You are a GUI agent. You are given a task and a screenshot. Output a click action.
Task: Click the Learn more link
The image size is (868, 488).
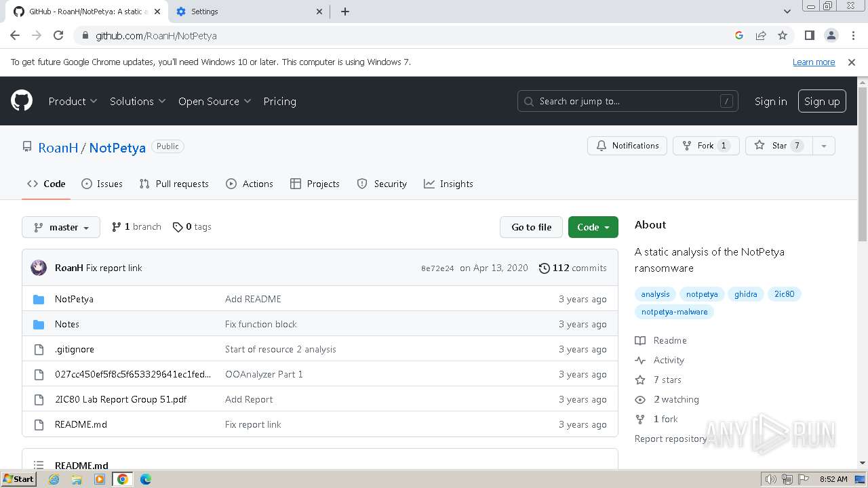[x=814, y=62]
